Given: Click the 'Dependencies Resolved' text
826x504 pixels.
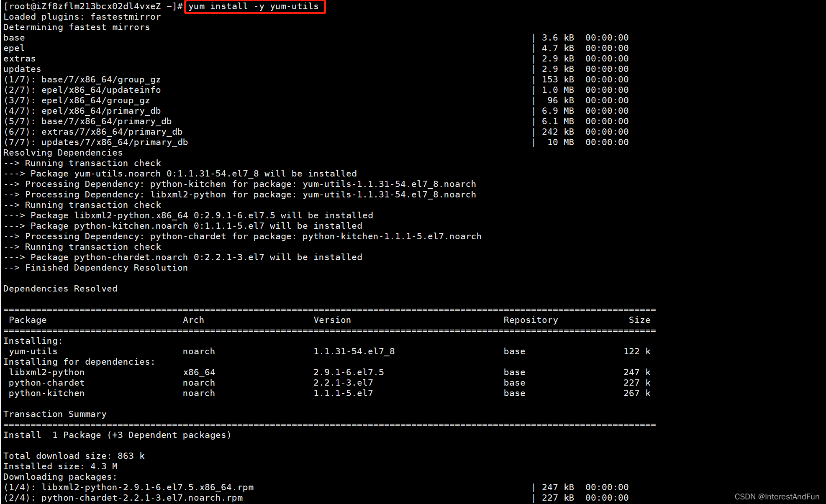Looking at the screenshot, I should click(60, 289).
